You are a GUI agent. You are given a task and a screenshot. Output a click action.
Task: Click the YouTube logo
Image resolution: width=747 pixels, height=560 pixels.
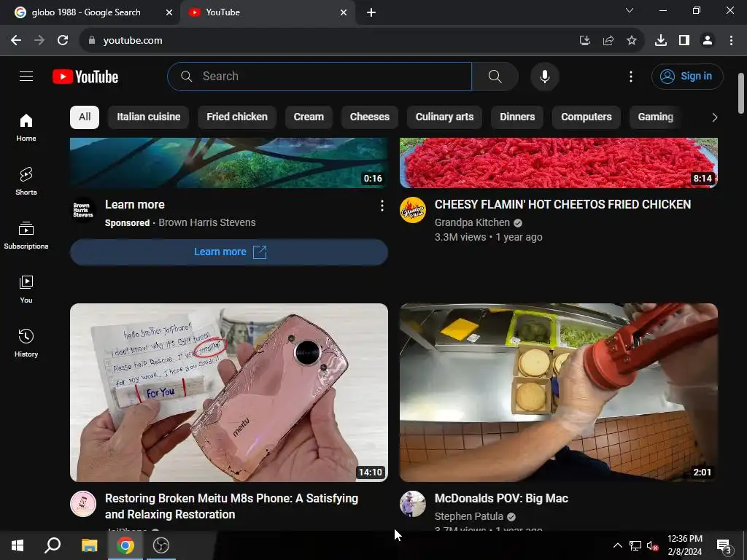[85, 77]
